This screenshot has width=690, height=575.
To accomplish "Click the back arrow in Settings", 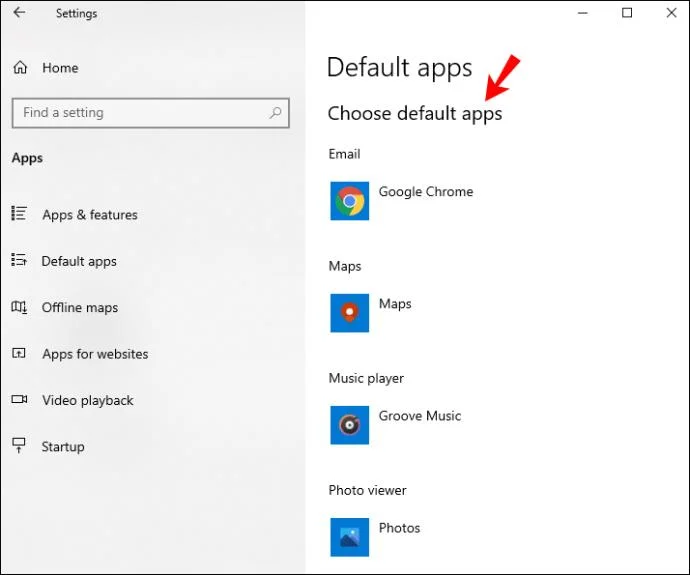I will [x=19, y=13].
